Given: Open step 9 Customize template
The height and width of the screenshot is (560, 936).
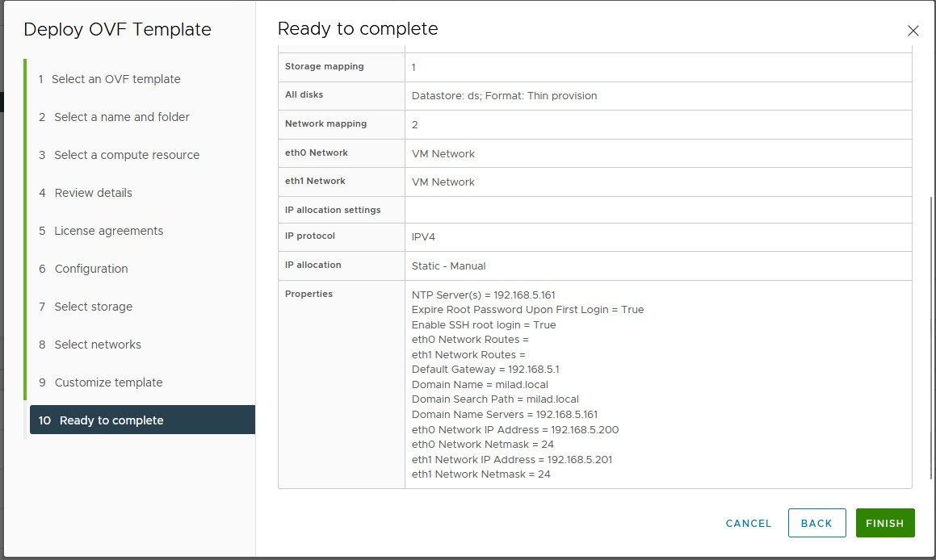Looking at the screenshot, I should (x=101, y=382).
